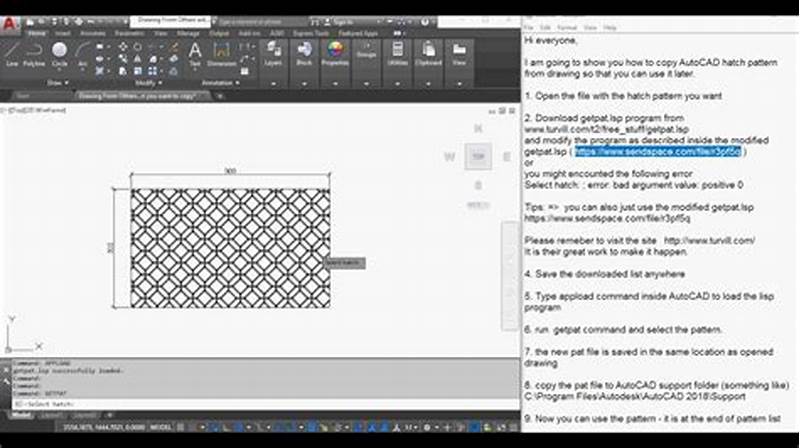This screenshot has height=448, width=800.
Task: Click inside the command line input field
Action: pyautogui.click(x=265, y=404)
